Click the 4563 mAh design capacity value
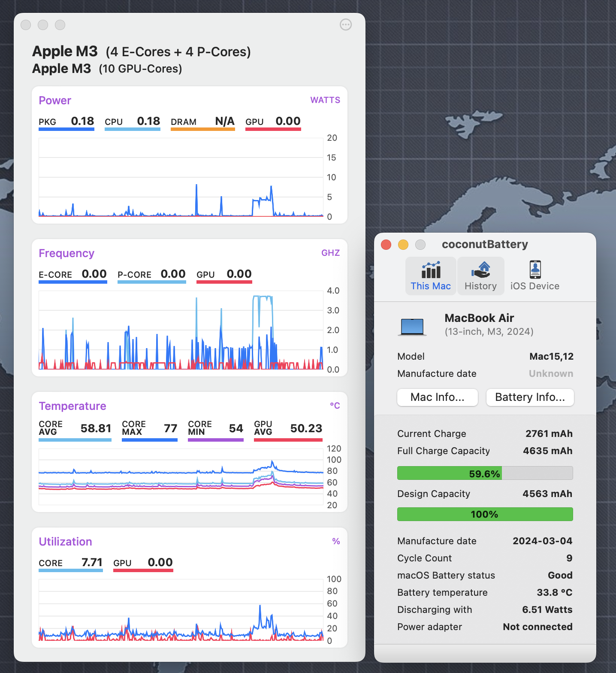The width and height of the screenshot is (616, 673). pos(547,494)
